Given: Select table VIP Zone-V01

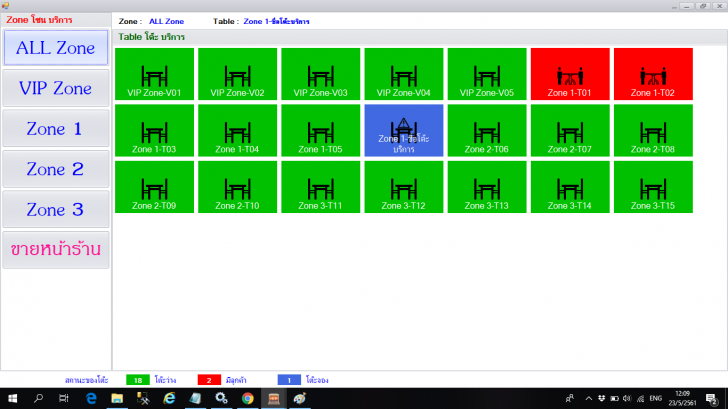Looking at the screenshot, I should tap(154, 74).
